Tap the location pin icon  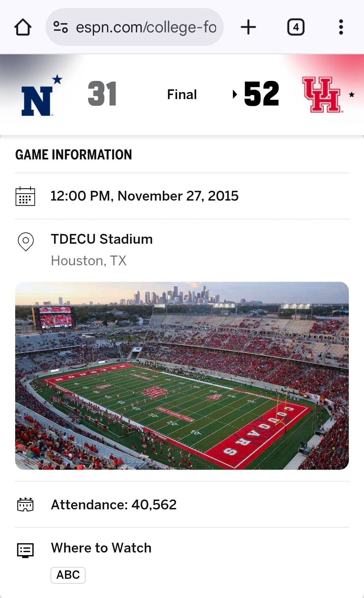pyautogui.click(x=26, y=241)
